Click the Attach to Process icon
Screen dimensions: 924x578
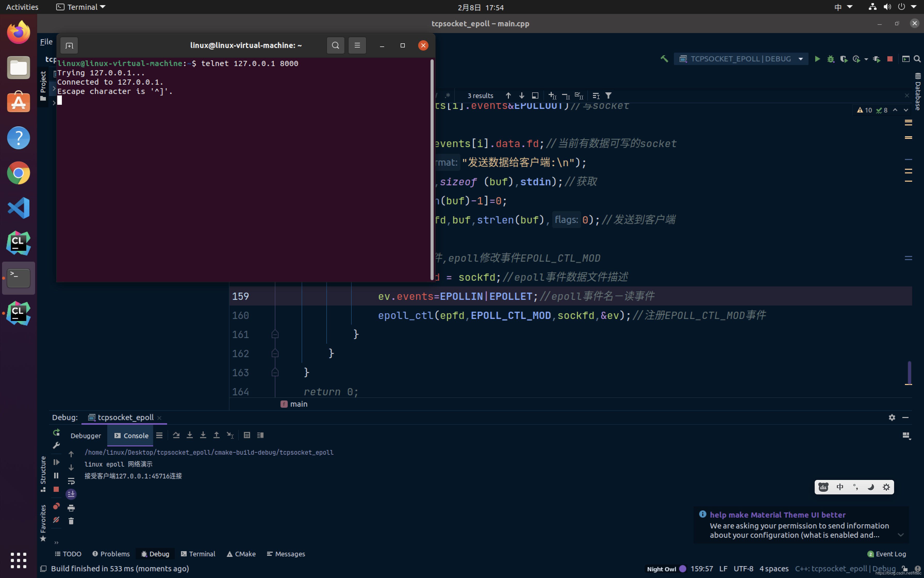tap(877, 59)
